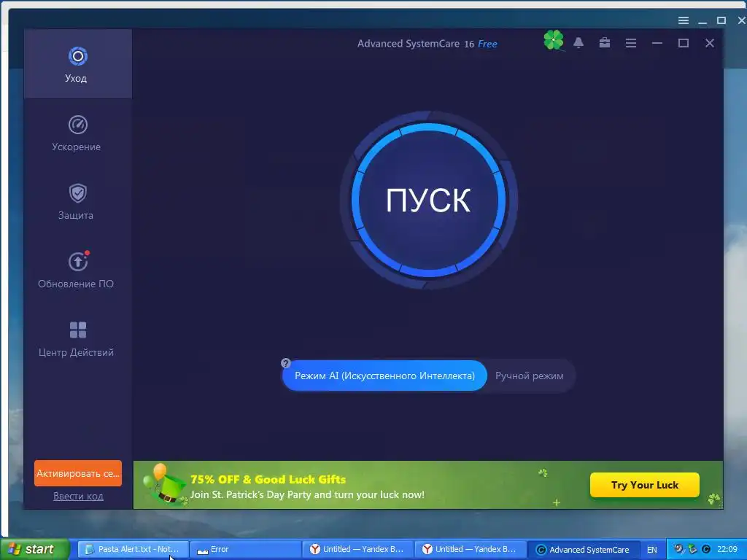Select Режим AI (Искусственного Интеллекта) mode

384,376
